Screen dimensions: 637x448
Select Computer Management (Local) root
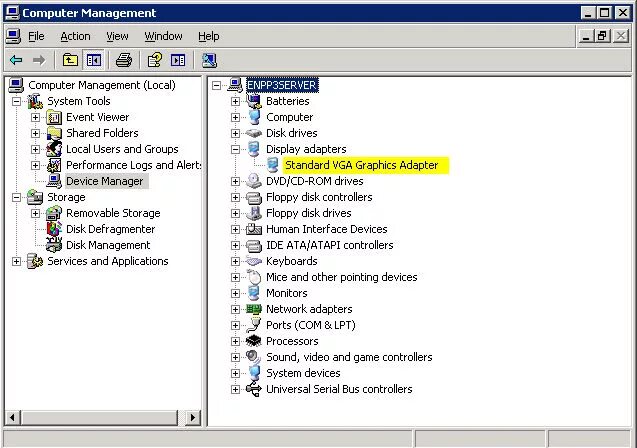(x=102, y=85)
